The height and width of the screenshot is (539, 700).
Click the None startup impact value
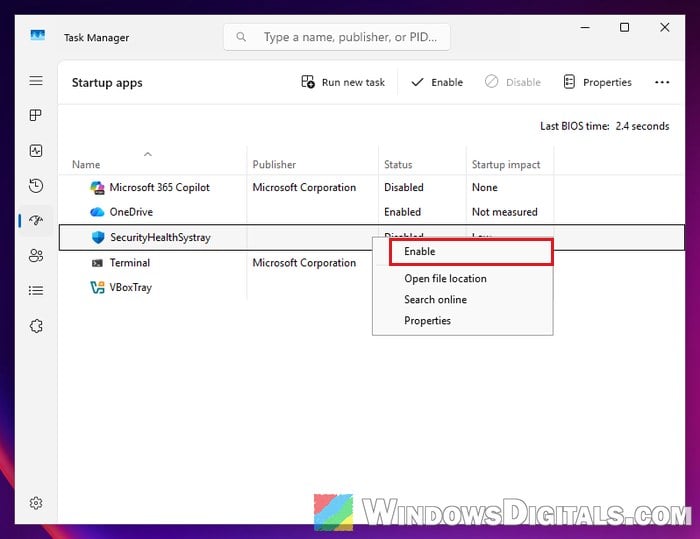[x=484, y=188]
